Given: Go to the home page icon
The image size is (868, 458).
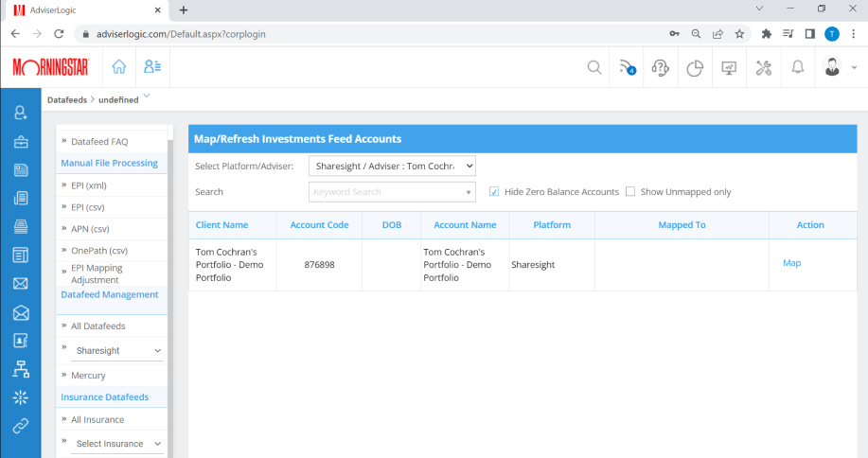Looking at the screenshot, I should (119, 67).
